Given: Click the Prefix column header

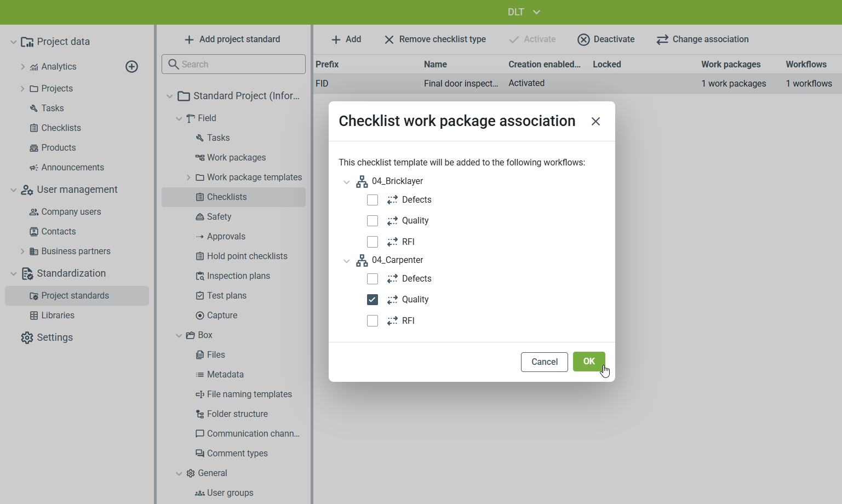Looking at the screenshot, I should (327, 65).
